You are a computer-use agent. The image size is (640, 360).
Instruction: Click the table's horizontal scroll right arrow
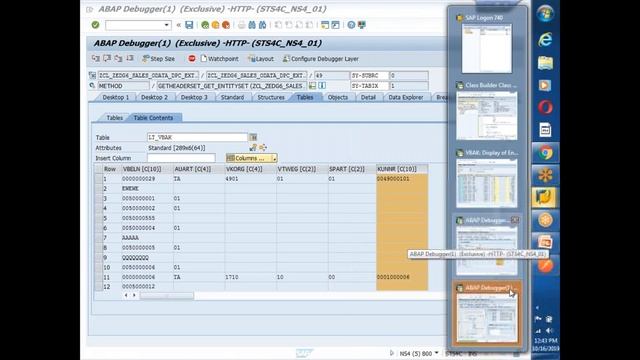[134, 295]
